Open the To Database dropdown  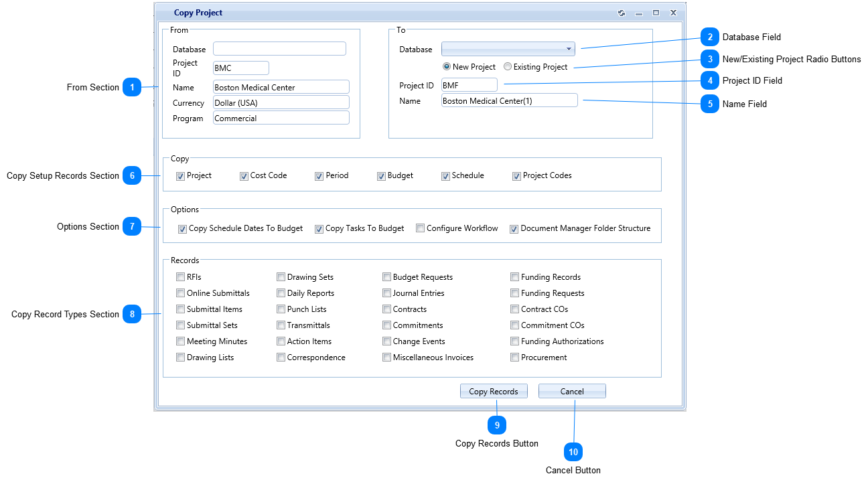click(508, 49)
